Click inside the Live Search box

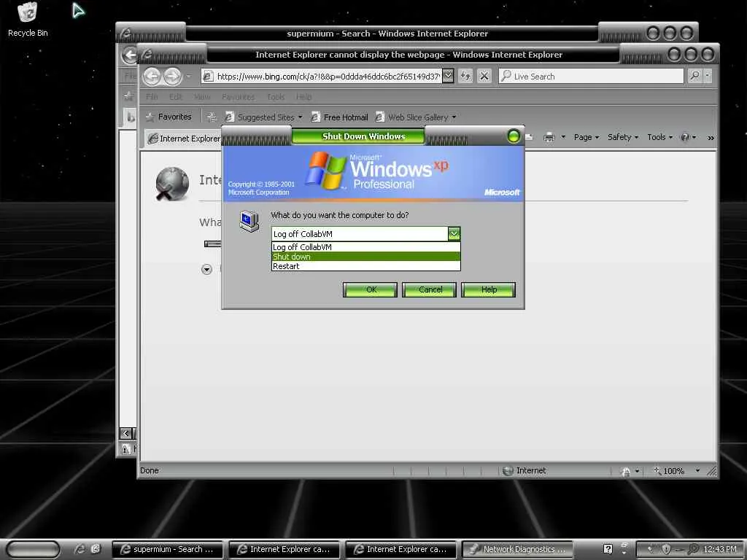(x=591, y=76)
